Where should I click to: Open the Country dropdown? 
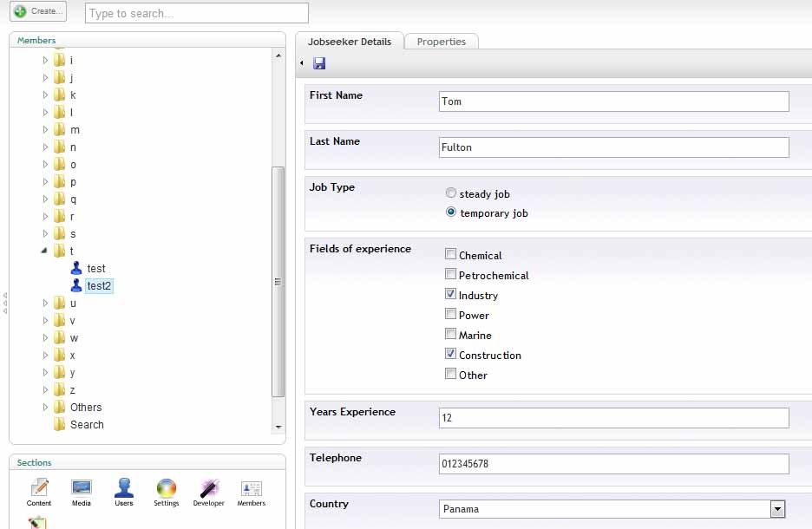click(x=777, y=509)
